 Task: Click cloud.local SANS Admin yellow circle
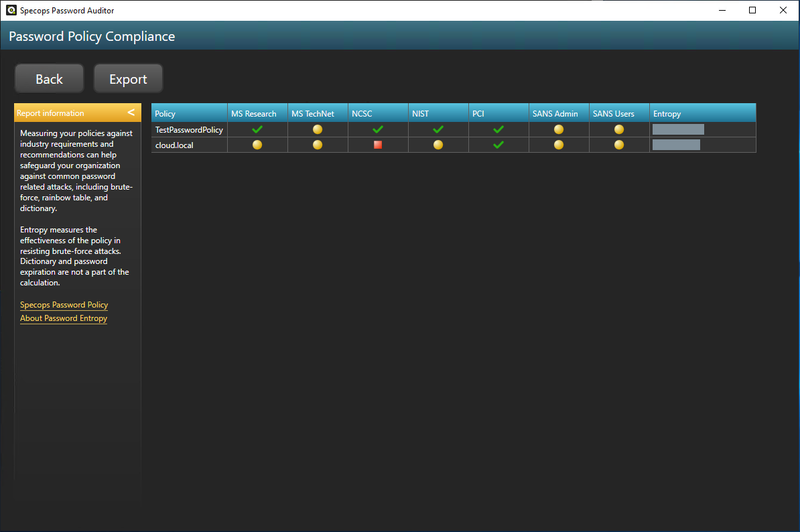[x=559, y=145]
